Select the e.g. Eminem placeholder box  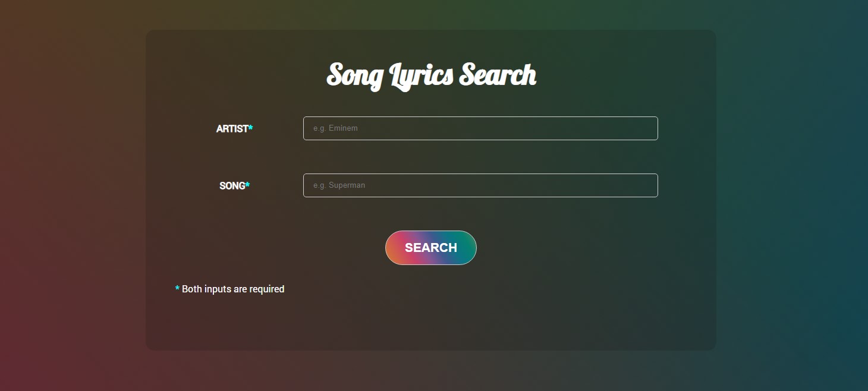coord(336,128)
